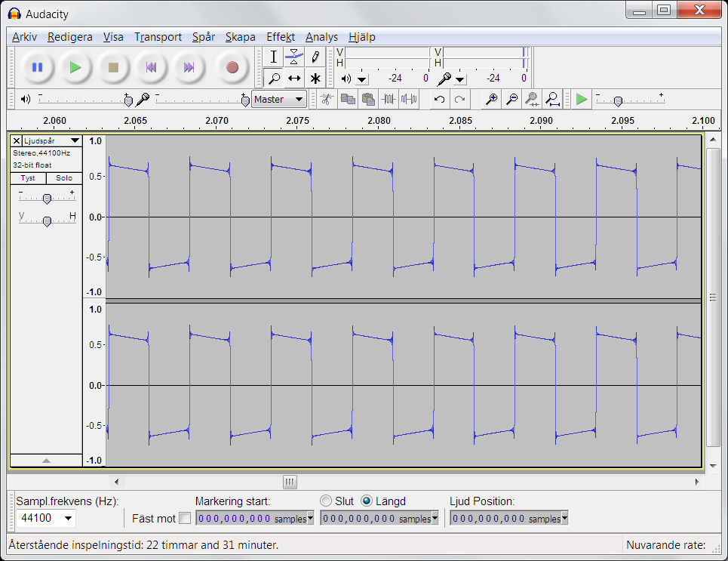
Task: Click the Solo button on the track
Action: click(x=64, y=178)
